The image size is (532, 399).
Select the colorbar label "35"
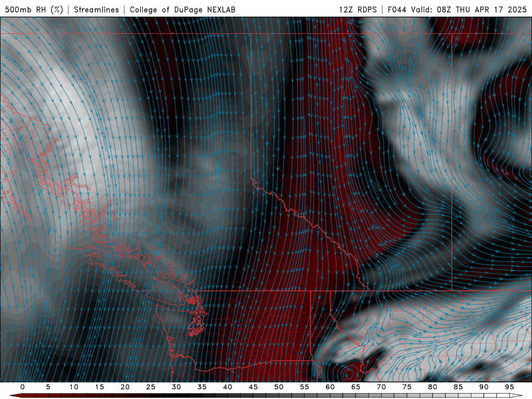[x=201, y=387]
